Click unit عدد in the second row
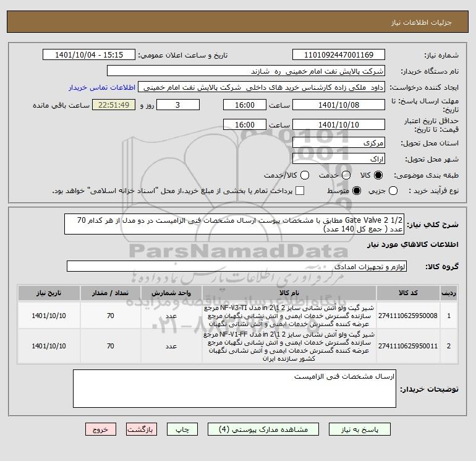The image size is (476, 461). (x=171, y=346)
